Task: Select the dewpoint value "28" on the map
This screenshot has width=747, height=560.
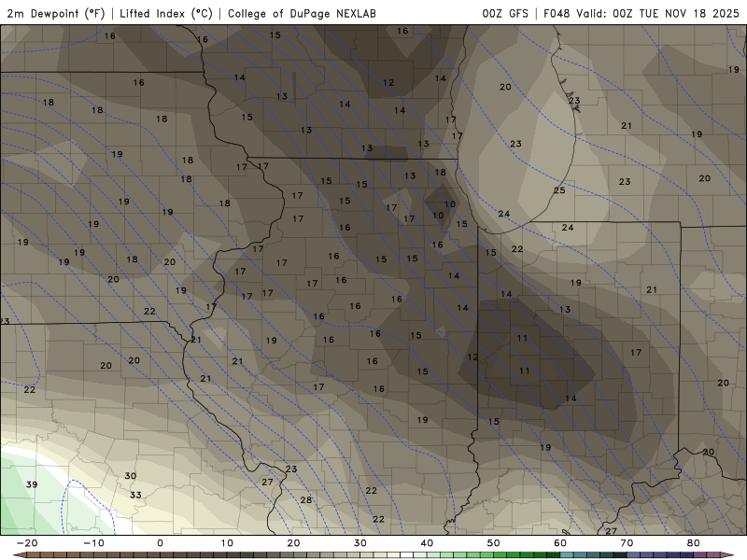Action: pos(306,500)
